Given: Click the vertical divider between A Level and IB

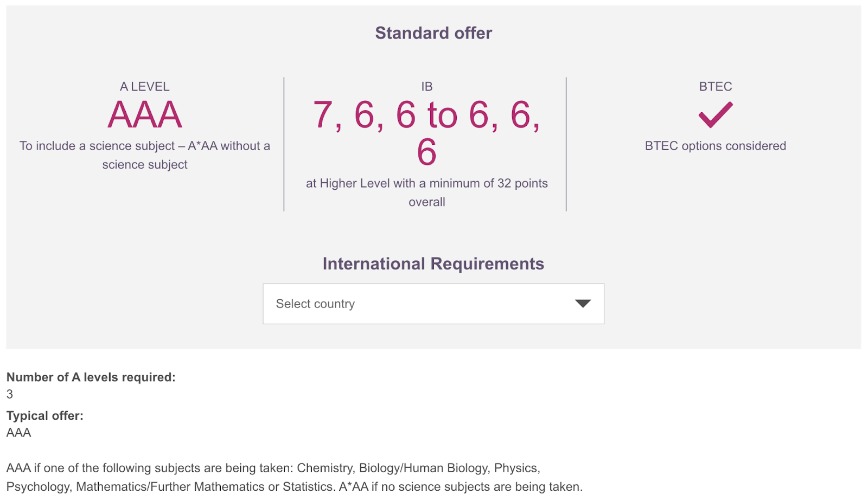Looking at the screenshot, I should pyautogui.click(x=284, y=144).
